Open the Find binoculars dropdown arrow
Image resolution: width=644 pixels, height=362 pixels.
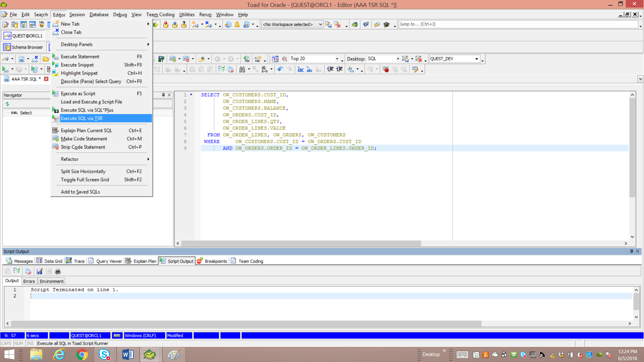pos(249,69)
